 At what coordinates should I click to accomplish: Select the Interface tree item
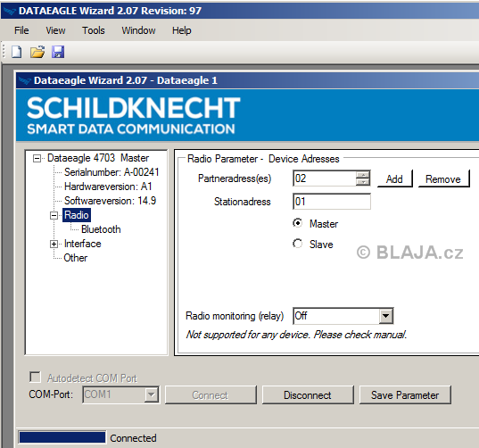(82, 244)
